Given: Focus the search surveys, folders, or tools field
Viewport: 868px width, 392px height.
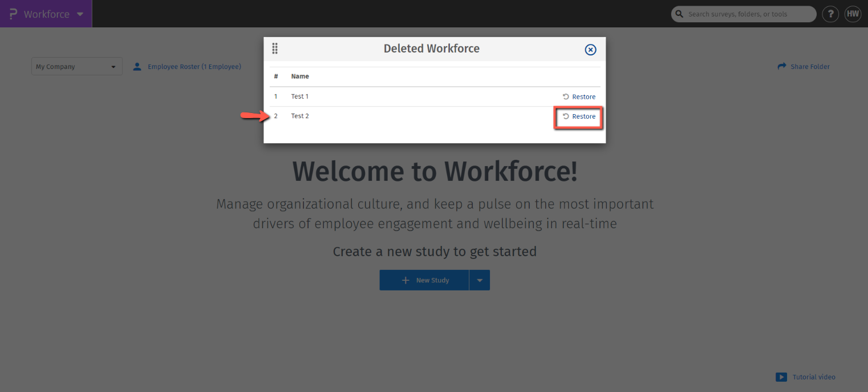Looking at the screenshot, I should [x=744, y=14].
